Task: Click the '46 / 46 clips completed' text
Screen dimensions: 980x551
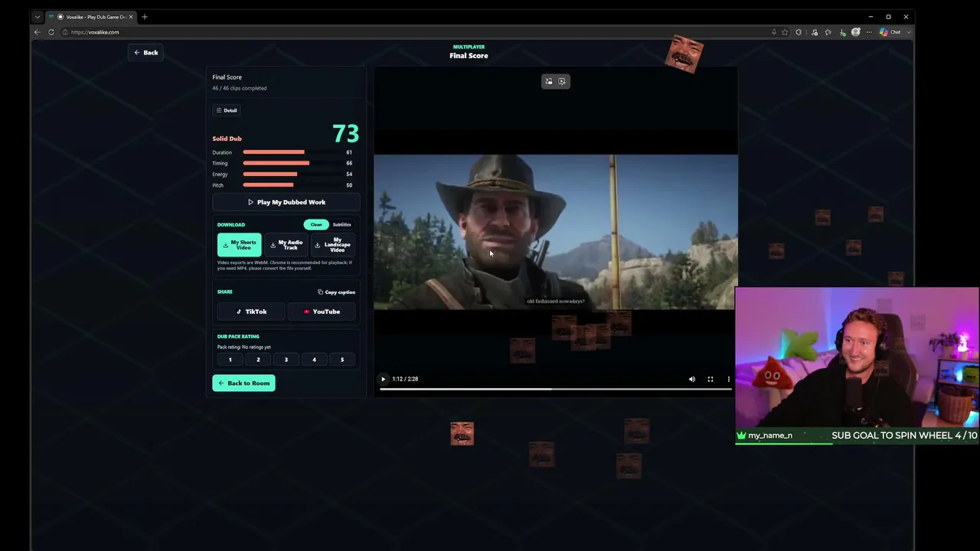Action: (240, 88)
